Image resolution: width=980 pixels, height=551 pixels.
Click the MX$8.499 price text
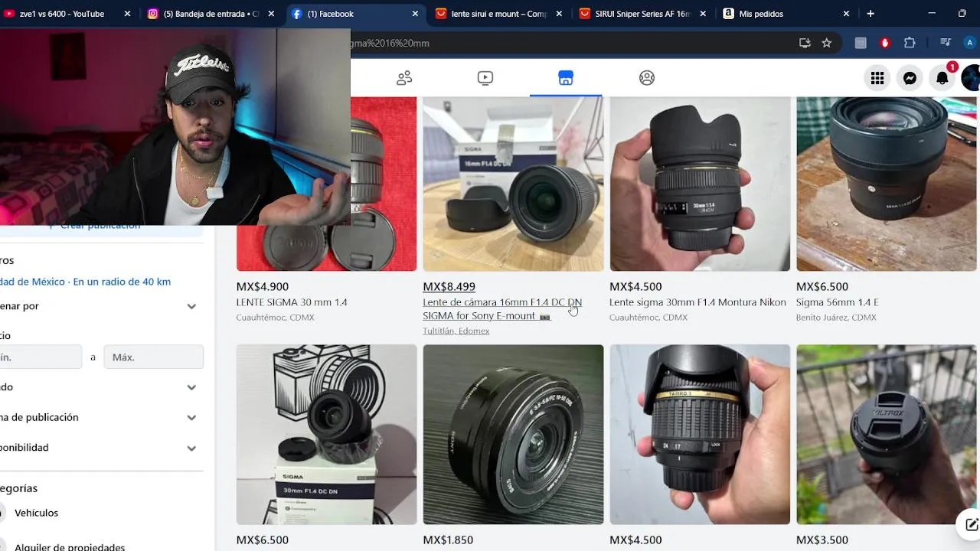(449, 287)
